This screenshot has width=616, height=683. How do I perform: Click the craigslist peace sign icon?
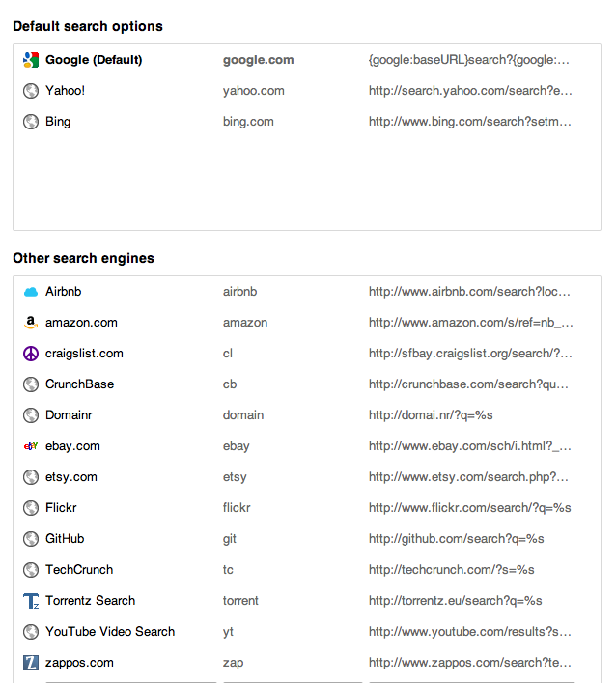click(31, 354)
